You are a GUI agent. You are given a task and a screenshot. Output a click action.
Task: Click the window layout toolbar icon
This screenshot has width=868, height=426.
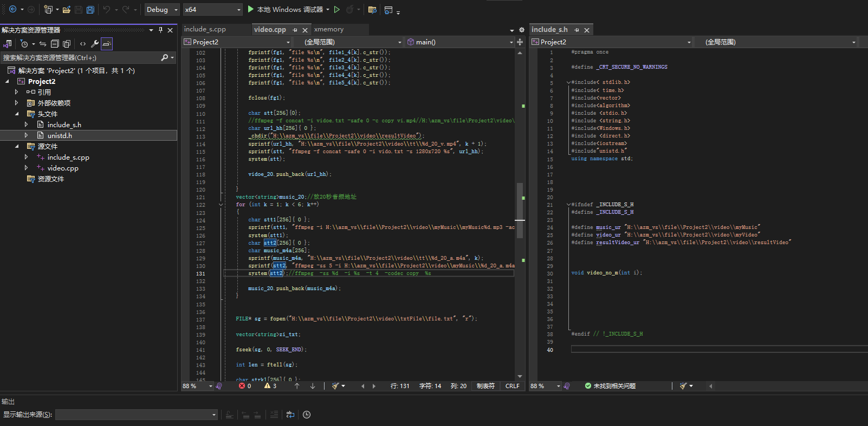point(388,10)
